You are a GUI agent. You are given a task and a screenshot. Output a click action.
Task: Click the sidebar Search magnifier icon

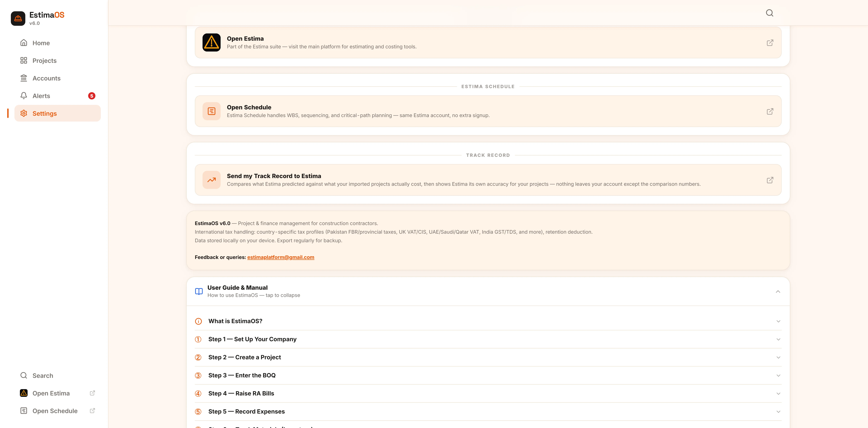tap(24, 375)
